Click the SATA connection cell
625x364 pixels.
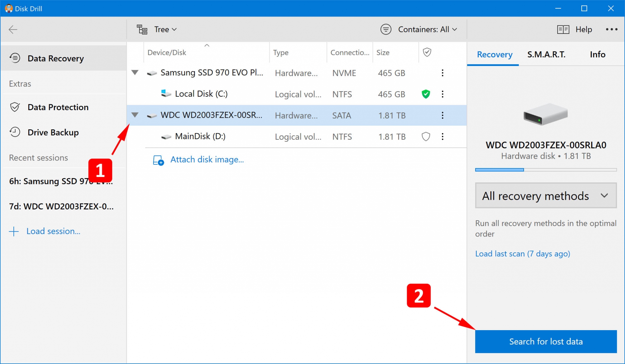(x=341, y=116)
